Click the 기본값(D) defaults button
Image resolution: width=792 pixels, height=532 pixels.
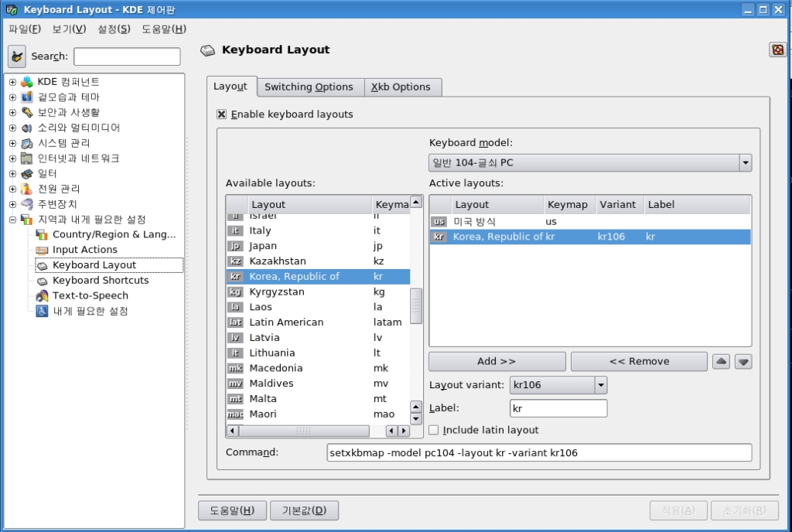[x=304, y=510]
